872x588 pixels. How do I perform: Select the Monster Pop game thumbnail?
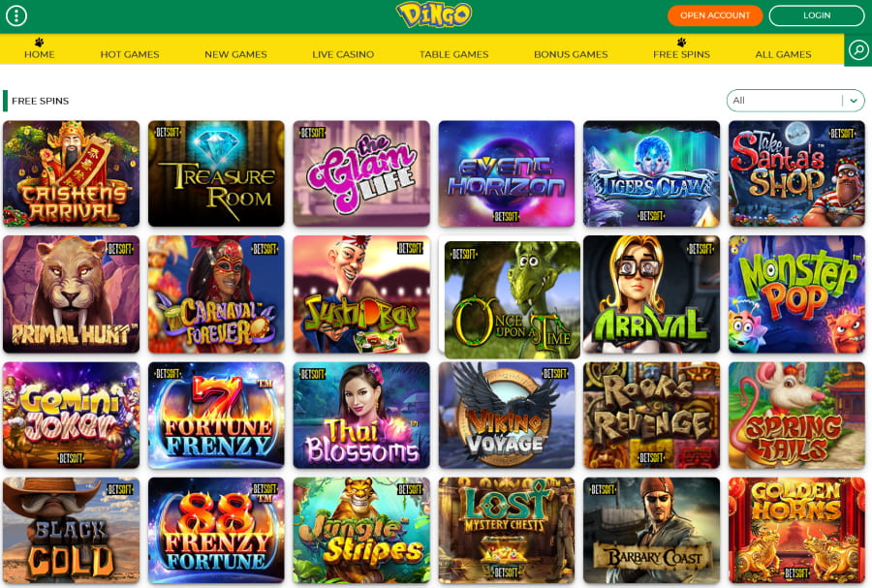point(797,294)
